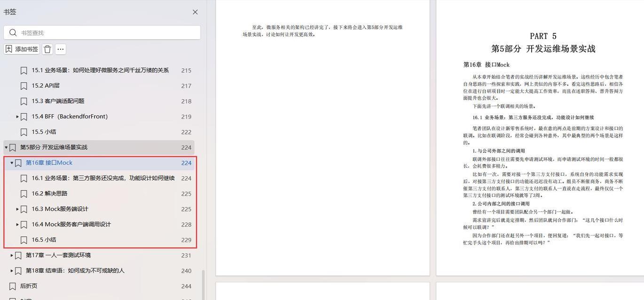
Task: Close the bookmarks panel
Action: [x=195, y=12]
